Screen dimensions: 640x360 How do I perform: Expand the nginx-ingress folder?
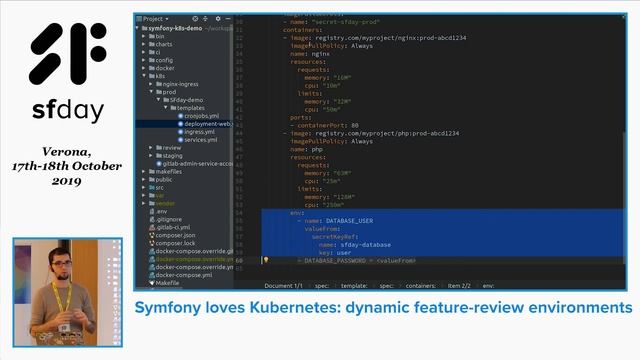click(151, 84)
